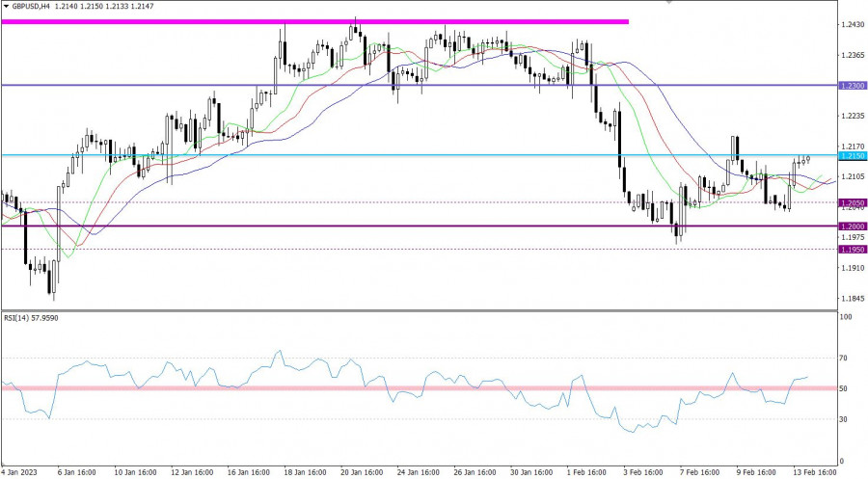Select the 1.2300 price level label
Viewport: 868px width, 479px height.
coord(852,86)
